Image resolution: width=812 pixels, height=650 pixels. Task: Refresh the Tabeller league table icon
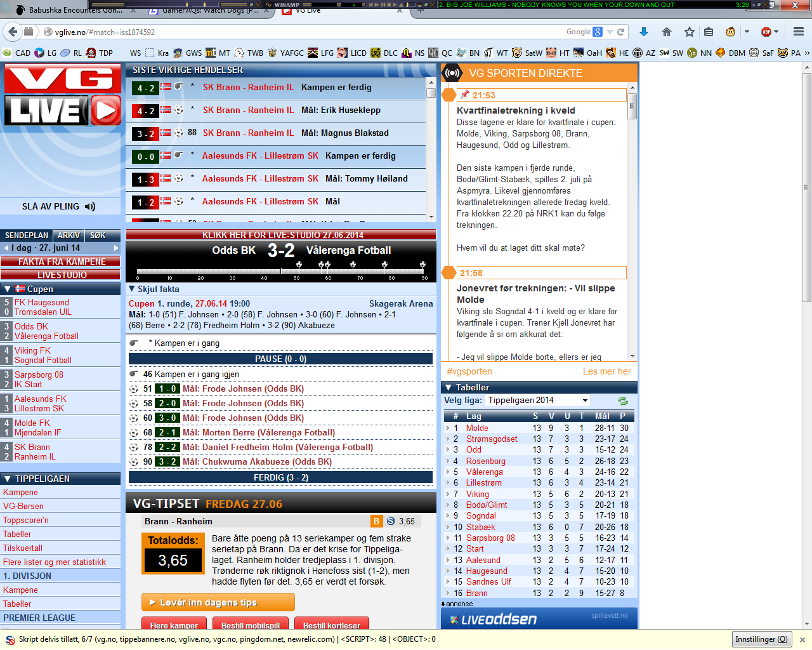tap(623, 401)
